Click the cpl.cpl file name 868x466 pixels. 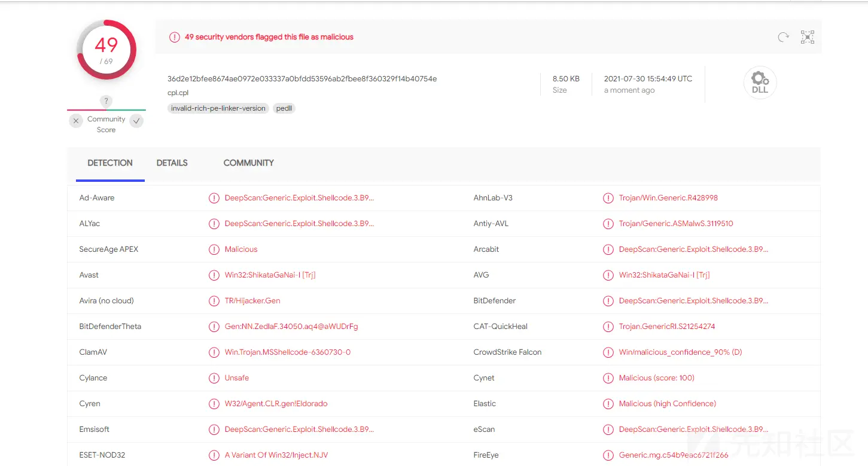click(x=178, y=93)
